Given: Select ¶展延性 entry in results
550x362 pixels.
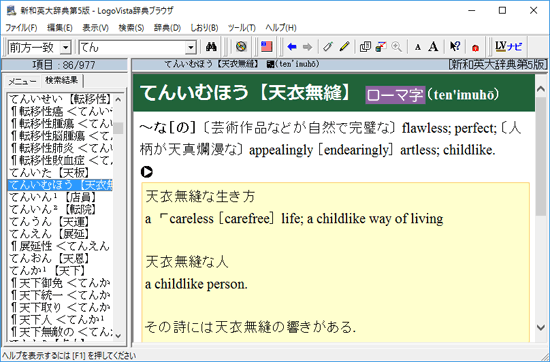Looking at the screenshot, I should pos(60,246).
